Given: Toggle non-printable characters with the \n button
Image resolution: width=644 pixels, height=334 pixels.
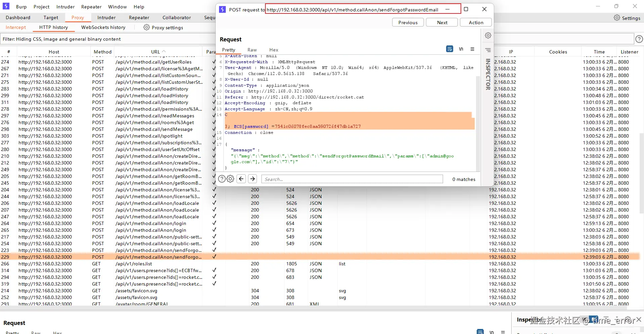Looking at the screenshot, I should click(461, 49).
